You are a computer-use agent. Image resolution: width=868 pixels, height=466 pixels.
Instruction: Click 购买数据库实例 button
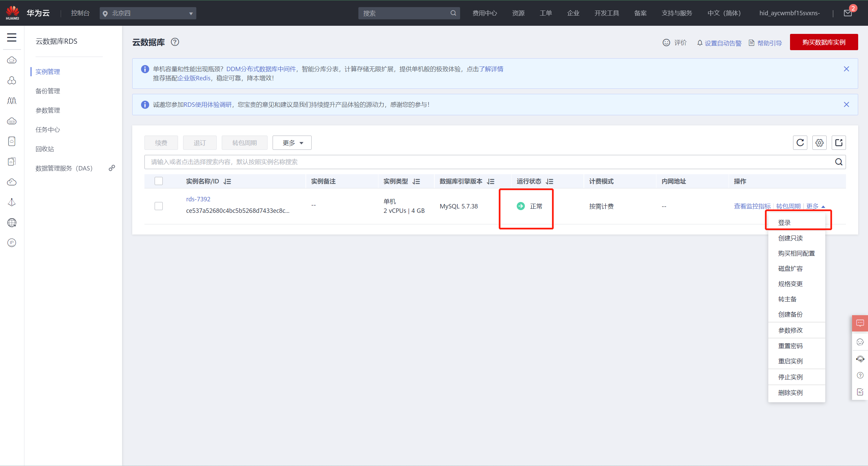pos(824,42)
